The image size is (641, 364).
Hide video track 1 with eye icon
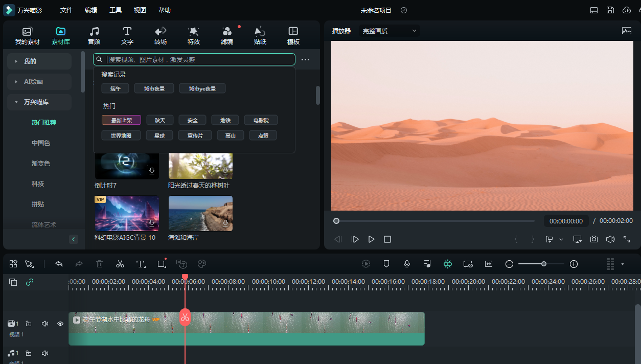click(x=60, y=324)
